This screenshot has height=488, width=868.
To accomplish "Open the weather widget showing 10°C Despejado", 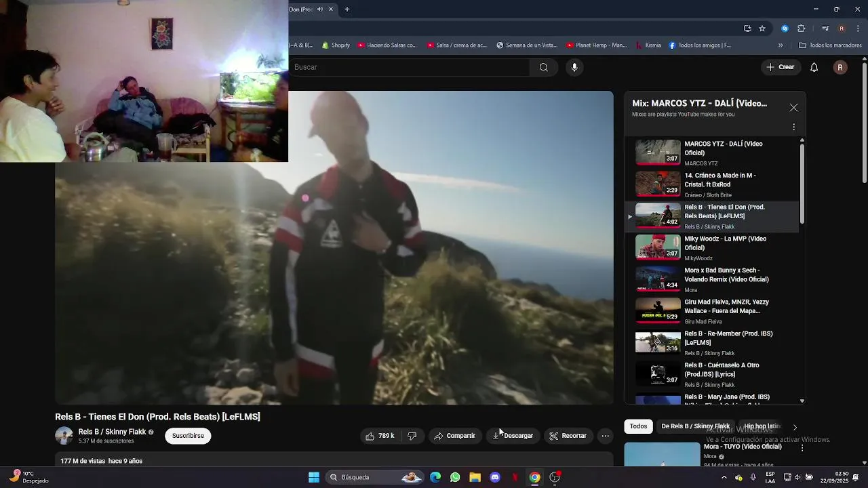I will (28, 477).
